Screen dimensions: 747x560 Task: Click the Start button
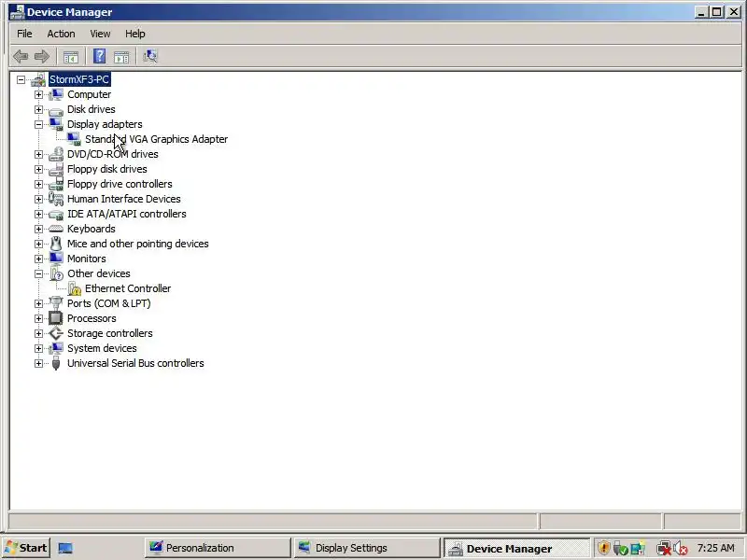[x=26, y=548]
